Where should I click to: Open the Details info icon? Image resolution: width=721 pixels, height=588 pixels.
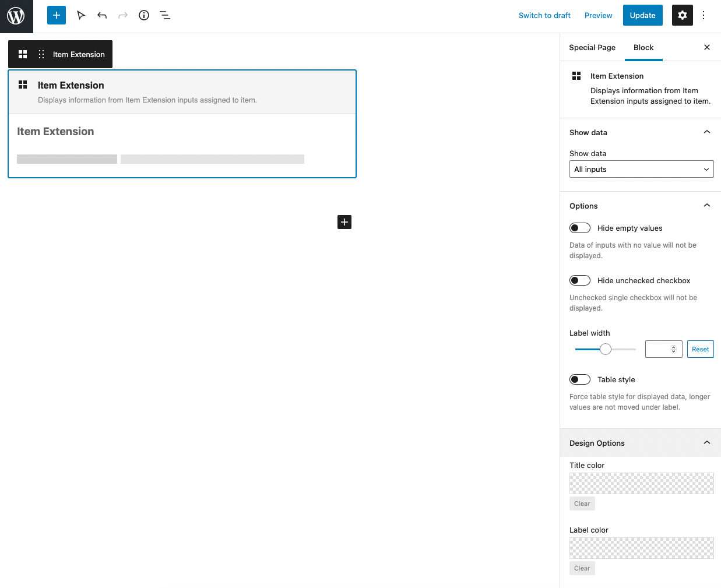click(x=144, y=15)
